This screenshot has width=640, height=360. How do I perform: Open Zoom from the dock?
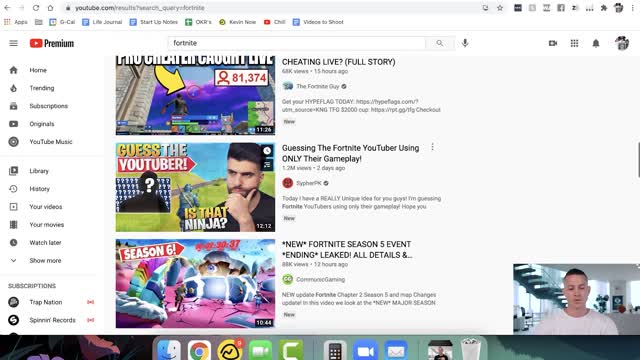[x=365, y=350]
